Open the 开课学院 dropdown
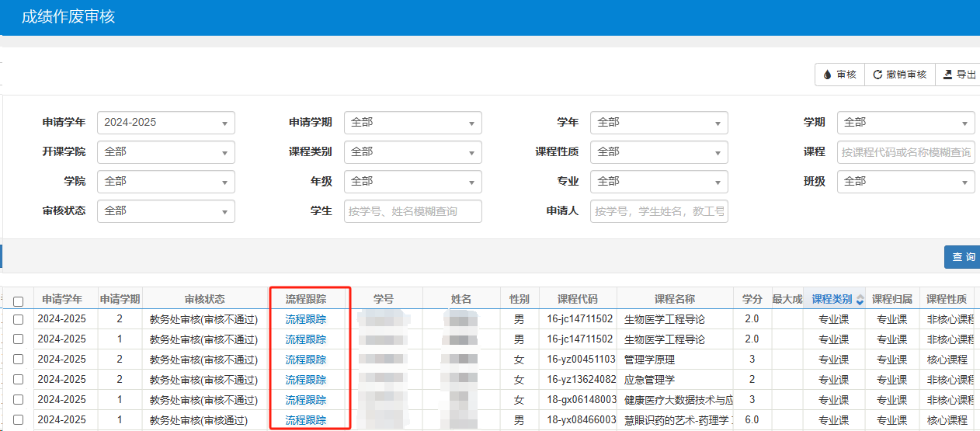 coord(165,152)
